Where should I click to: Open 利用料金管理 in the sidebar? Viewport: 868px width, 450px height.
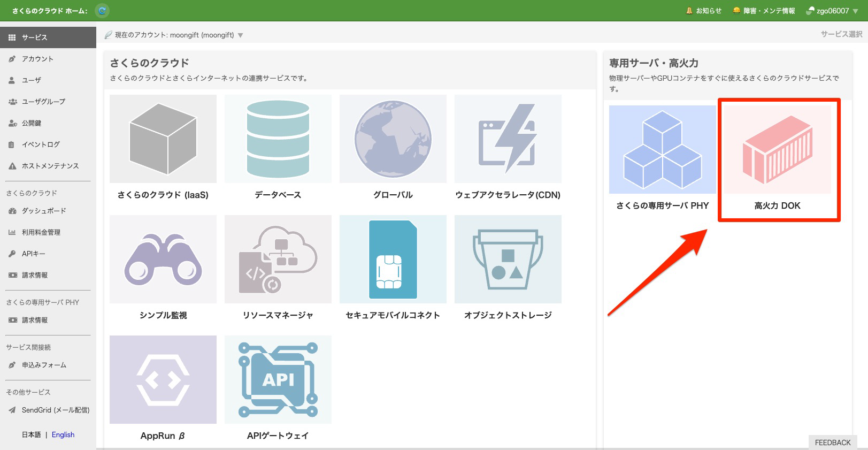click(x=48, y=232)
